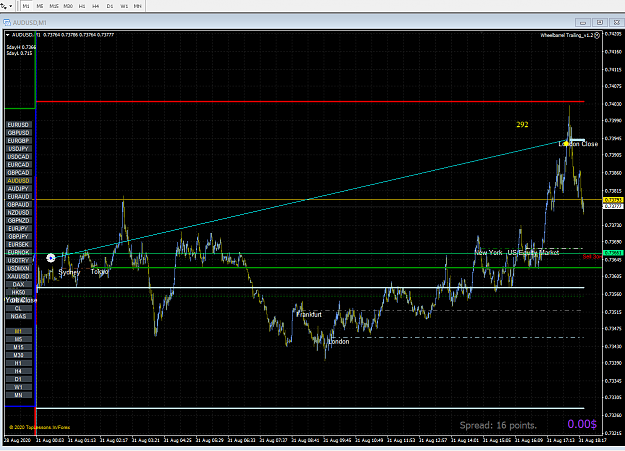The width and height of the screenshot is (625, 451).
Task: Set on-chart timeframe button M5
Action: point(18,339)
